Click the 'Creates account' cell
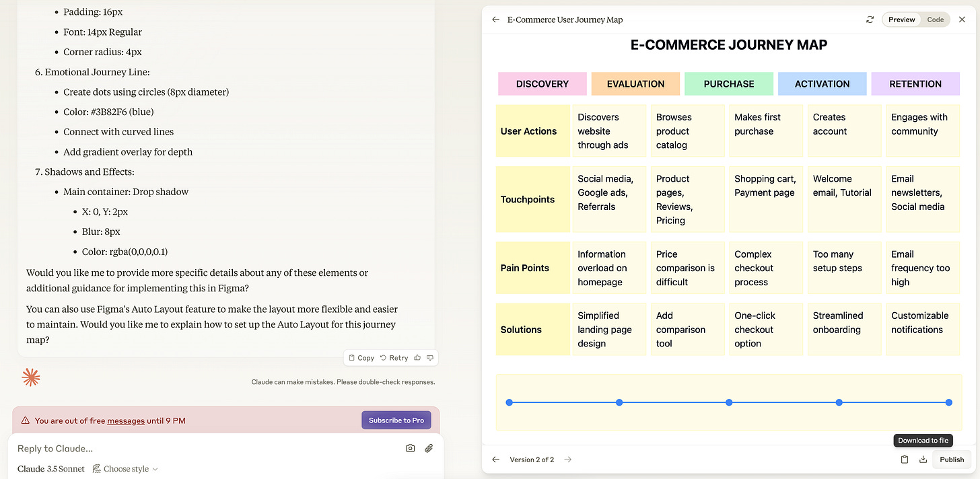 coord(845,131)
